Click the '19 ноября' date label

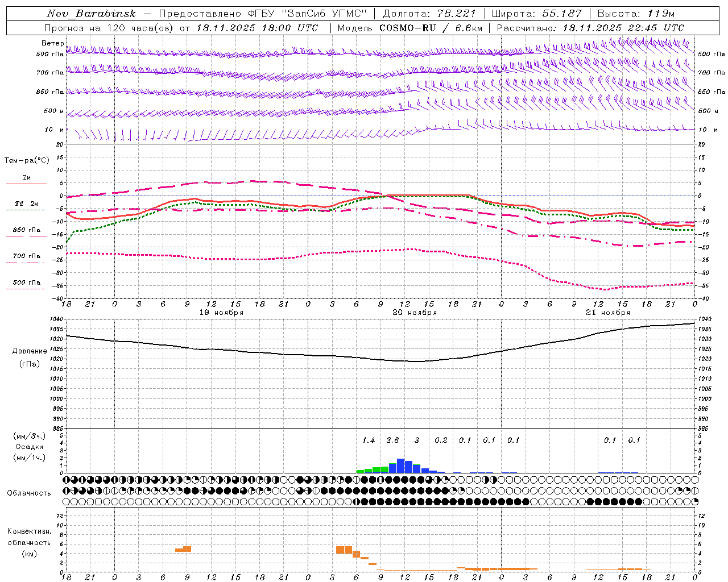(x=221, y=313)
